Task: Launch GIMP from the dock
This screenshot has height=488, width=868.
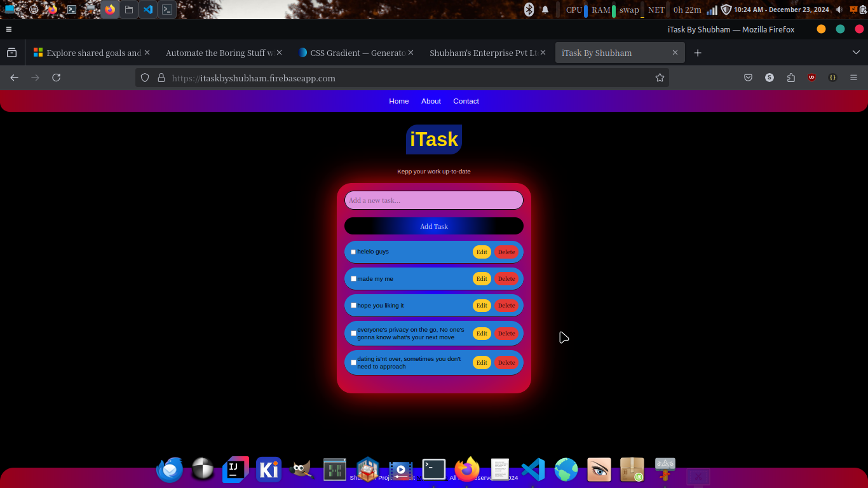Action: (x=301, y=470)
